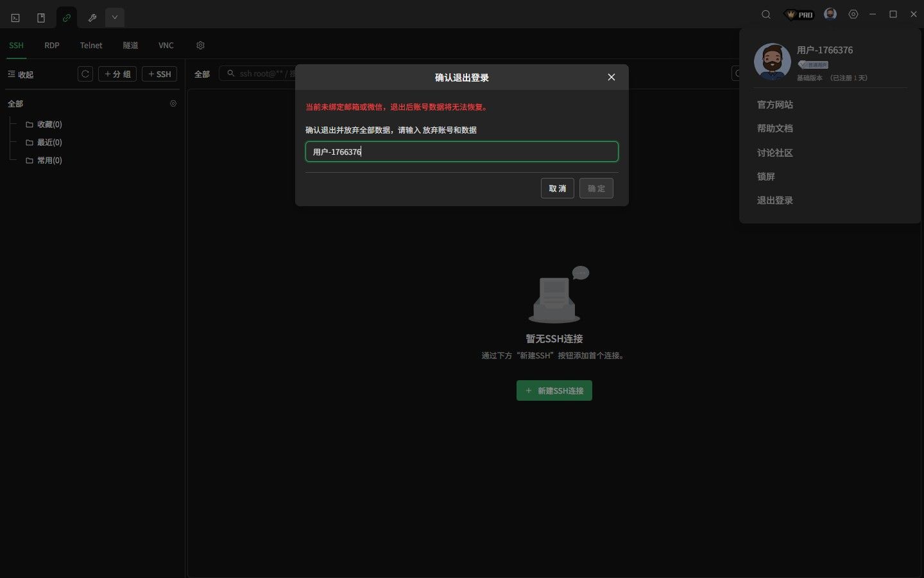The image size is (924, 578).
Task: Switch to the SSH tab
Action: pyautogui.click(x=16, y=46)
